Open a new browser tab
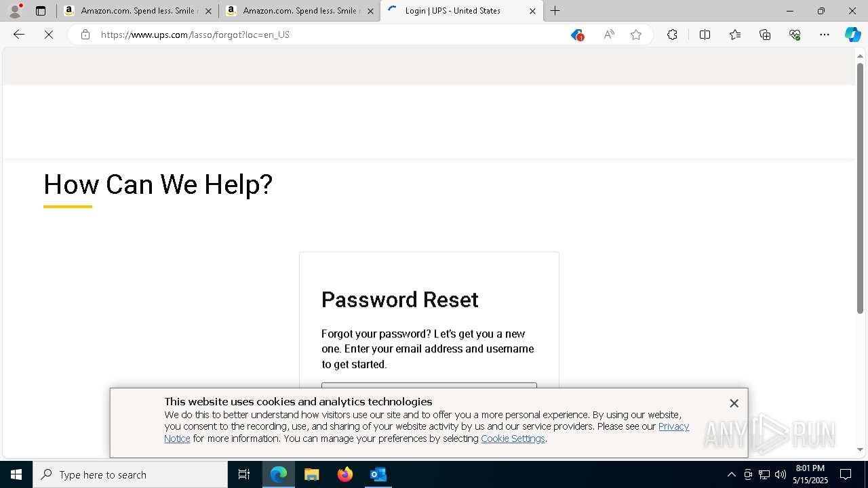 coord(555,11)
